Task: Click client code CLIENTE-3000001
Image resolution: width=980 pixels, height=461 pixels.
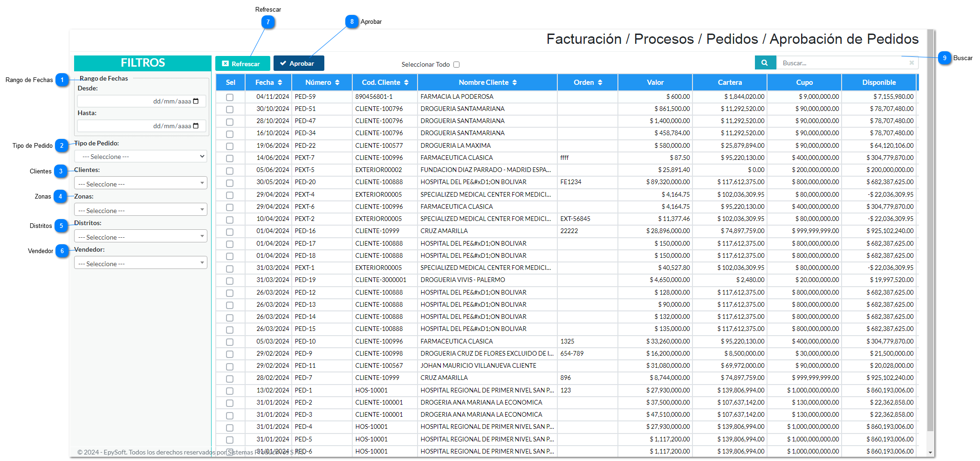Action: 381,280
